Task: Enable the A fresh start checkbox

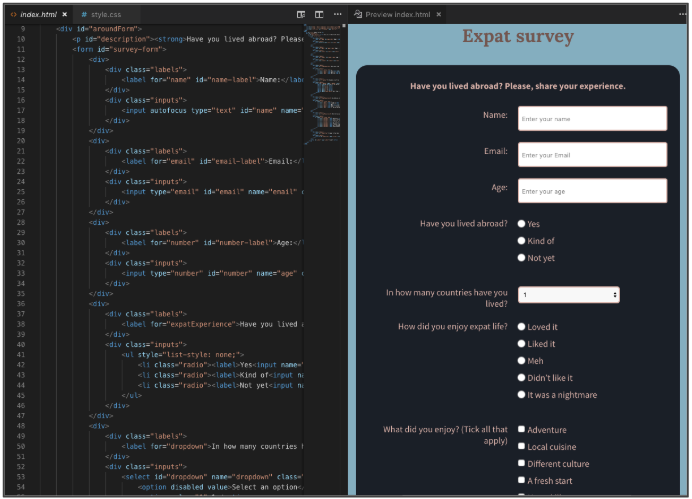Action: (x=521, y=480)
